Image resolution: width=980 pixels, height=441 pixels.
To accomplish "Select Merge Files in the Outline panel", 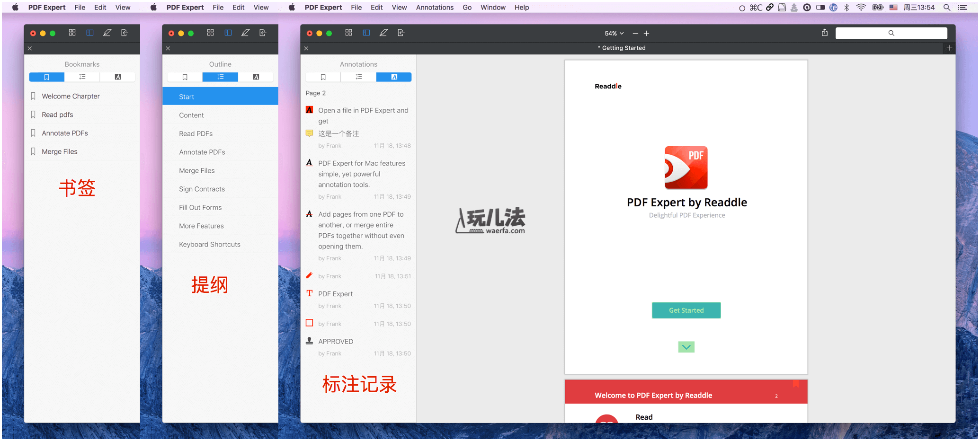I will pos(220,170).
